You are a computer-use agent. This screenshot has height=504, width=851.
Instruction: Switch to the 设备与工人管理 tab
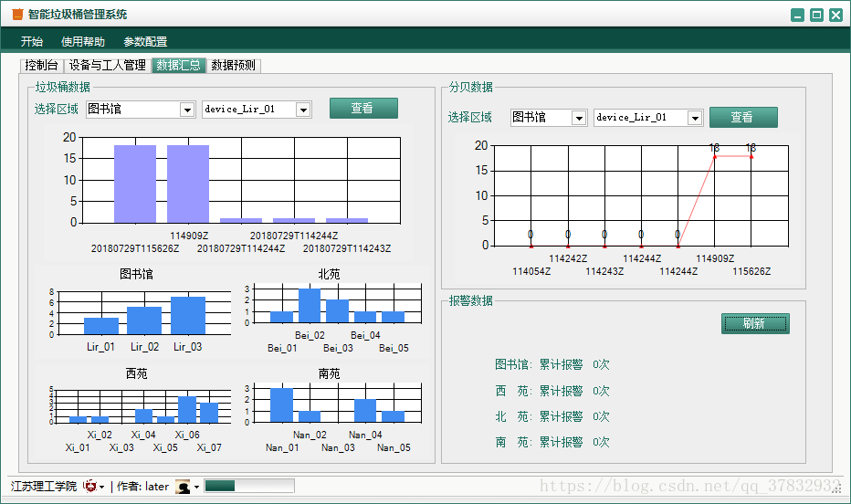click(108, 65)
